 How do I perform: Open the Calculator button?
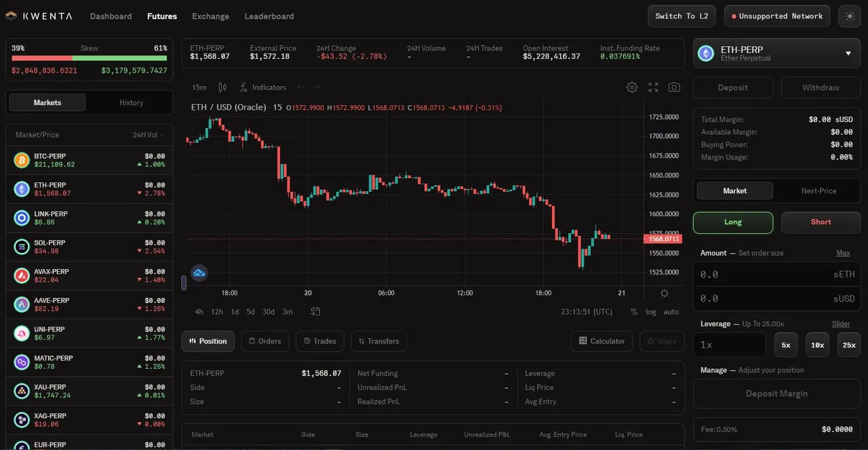click(602, 341)
